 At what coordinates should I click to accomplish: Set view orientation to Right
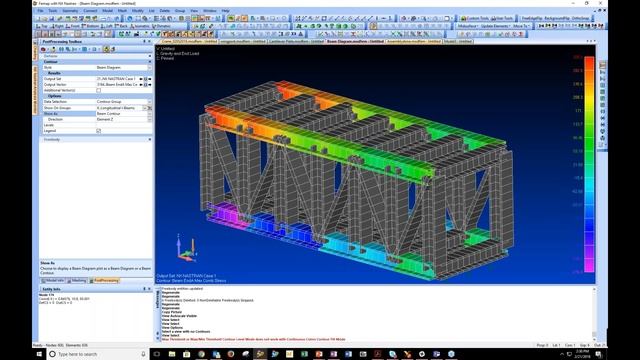click(x=57, y=26)
